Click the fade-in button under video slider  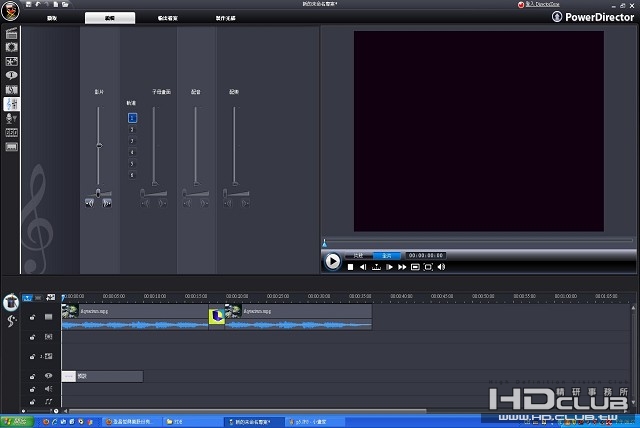(89, 203)
